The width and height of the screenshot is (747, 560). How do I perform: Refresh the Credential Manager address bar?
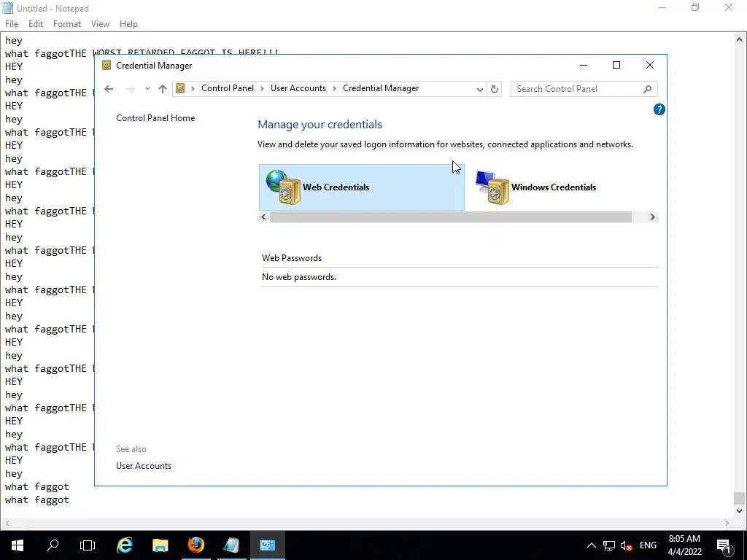coord(495,89)
